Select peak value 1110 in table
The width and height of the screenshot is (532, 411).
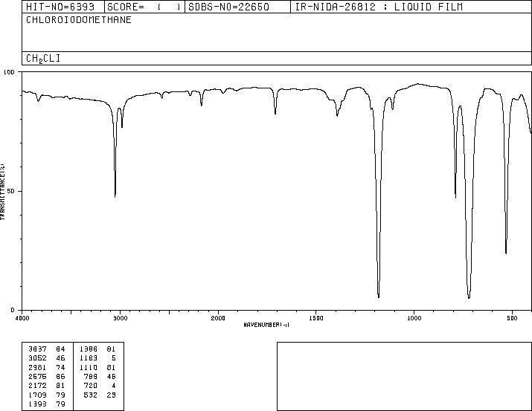[89, 367]
